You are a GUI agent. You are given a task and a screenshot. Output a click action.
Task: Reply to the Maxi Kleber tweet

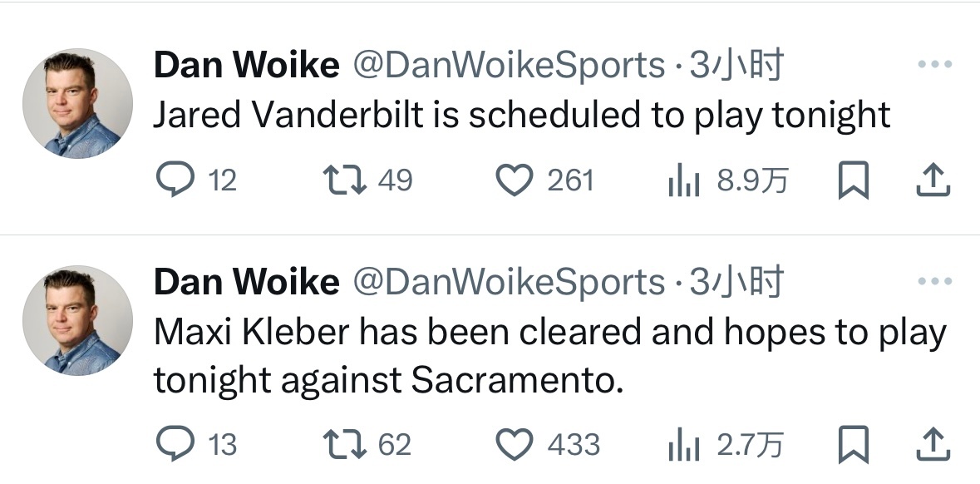pyautogui.click(x=175, y=445)
